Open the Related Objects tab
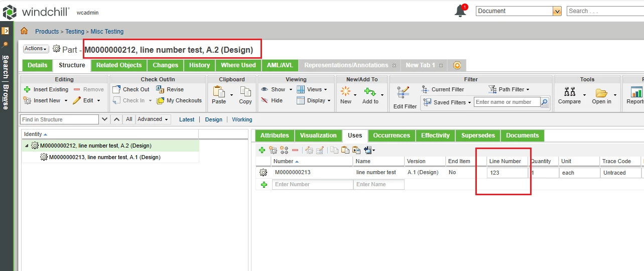This screenshot has height=271, width=644. point(119,65)
